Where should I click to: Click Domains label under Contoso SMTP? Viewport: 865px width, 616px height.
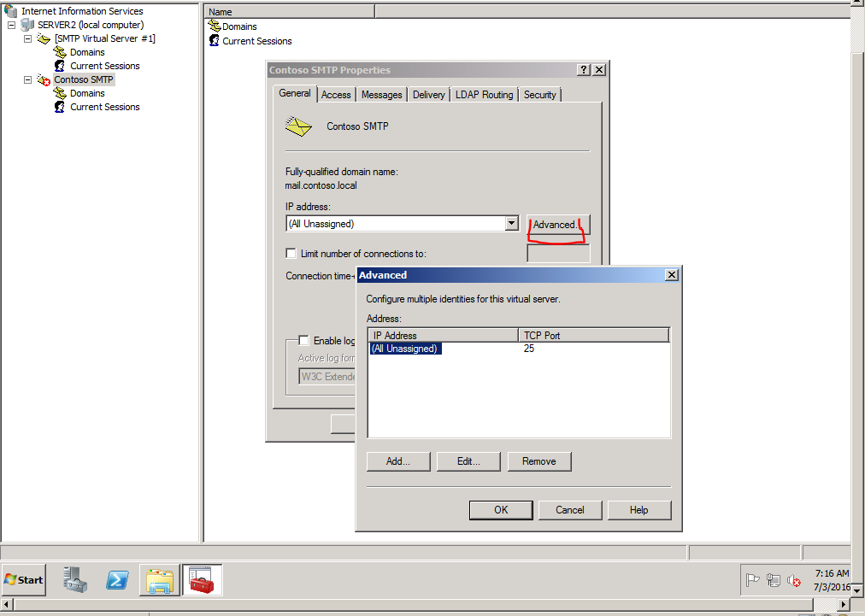coord(87,93)
